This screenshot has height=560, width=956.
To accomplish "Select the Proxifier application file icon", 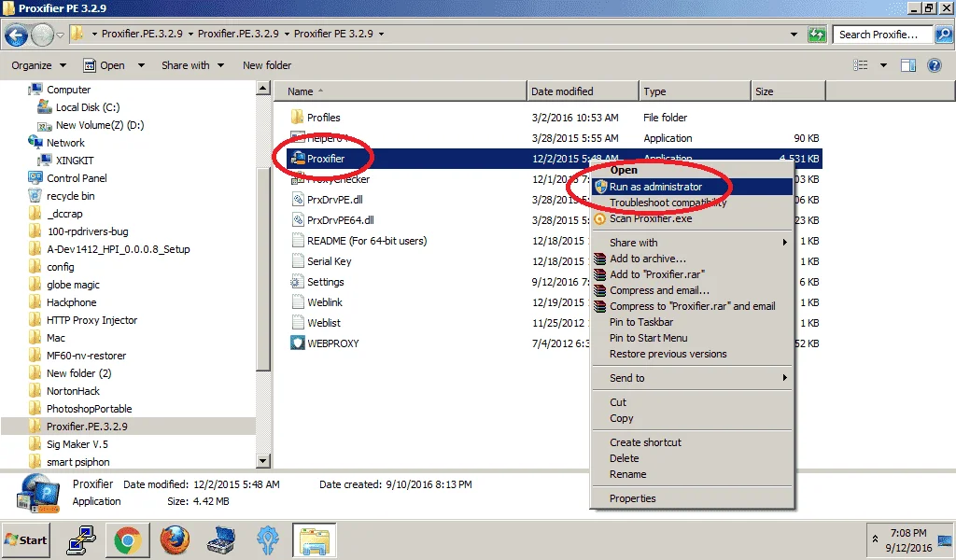I will (298, 159).
